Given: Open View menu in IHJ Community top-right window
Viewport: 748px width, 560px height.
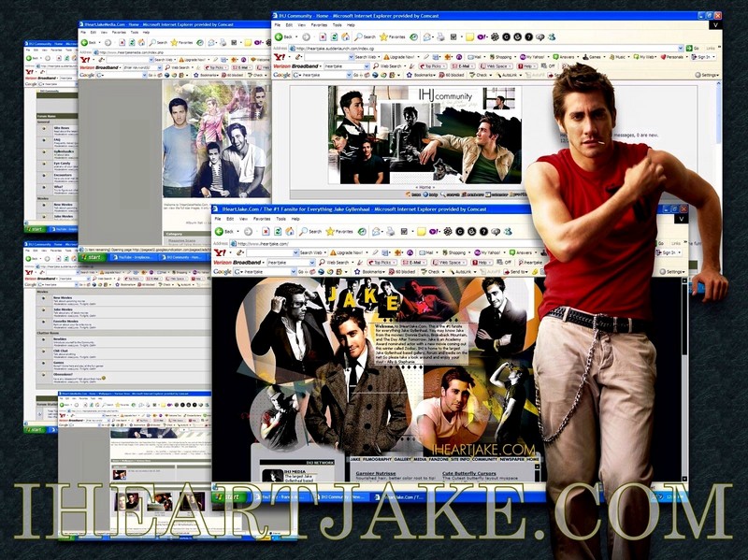Looking at the screenshot, I should point(301,25).
